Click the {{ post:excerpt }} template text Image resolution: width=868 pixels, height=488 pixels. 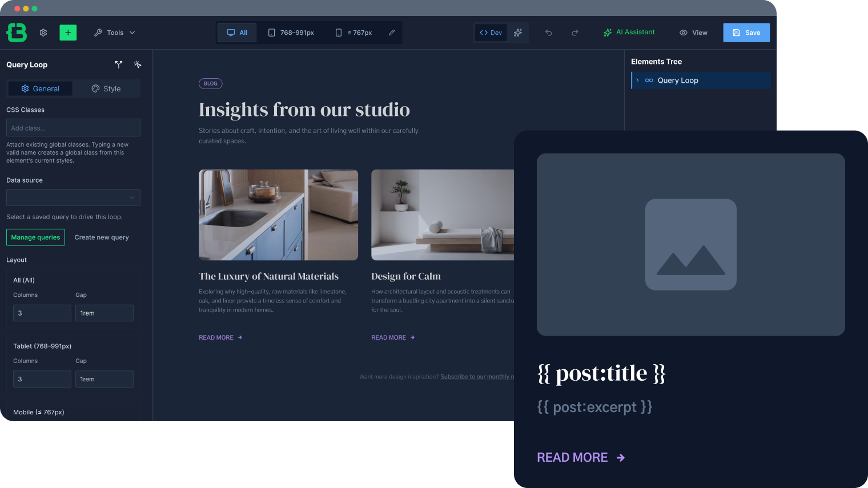594,407
